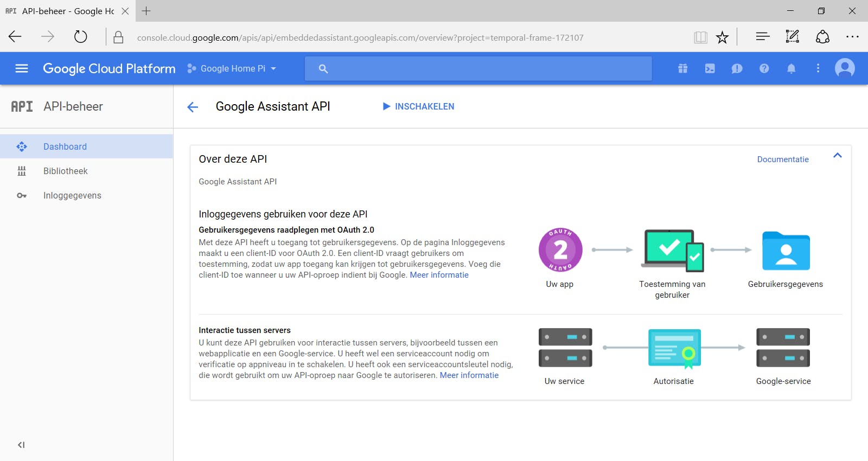This screenshot has width=868, height=461.
Task: Click the Uw service server icon
Action: pyautogui.click(x=565, y=348)
